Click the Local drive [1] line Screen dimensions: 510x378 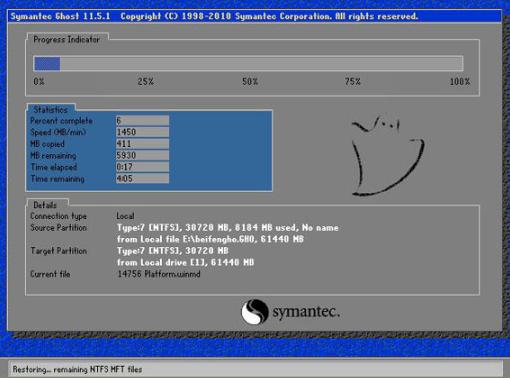click(x=186, y=262)
